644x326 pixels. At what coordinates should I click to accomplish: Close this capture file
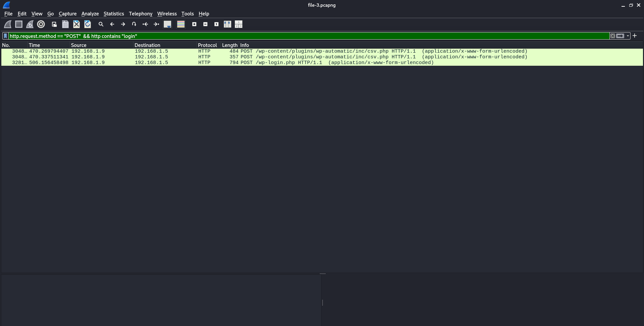point(77,24)
